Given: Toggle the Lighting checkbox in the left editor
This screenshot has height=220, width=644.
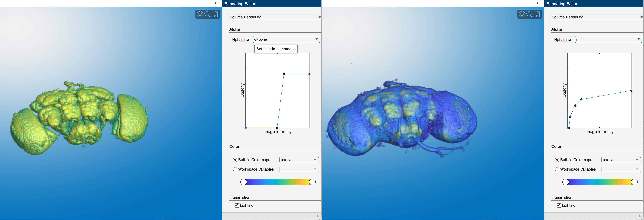Looking at the screenshot, I should (236, 205).
